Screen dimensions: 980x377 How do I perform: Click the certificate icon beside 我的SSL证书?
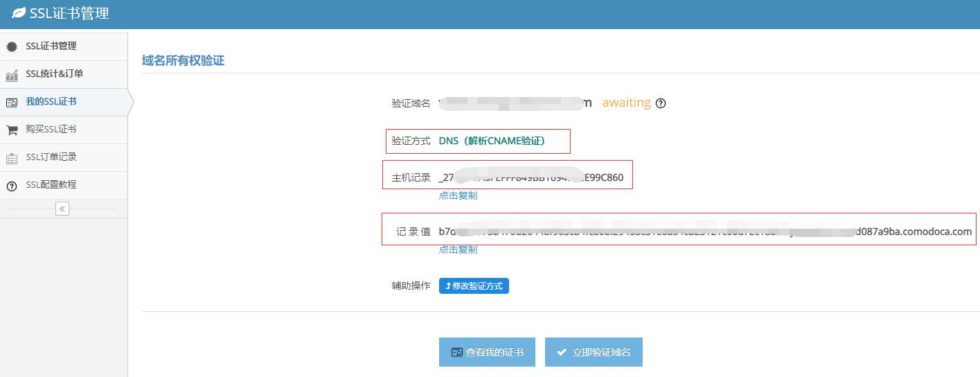[11, 103]
